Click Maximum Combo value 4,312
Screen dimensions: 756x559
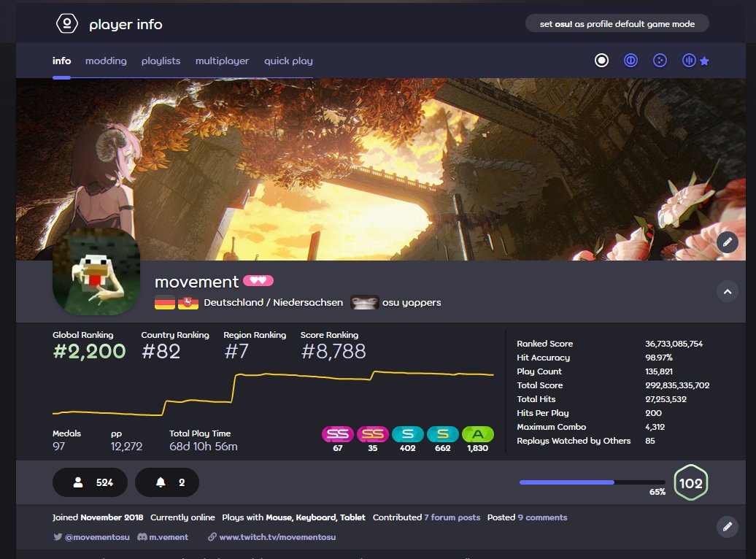pyautogui.click(x=655, y=427)
